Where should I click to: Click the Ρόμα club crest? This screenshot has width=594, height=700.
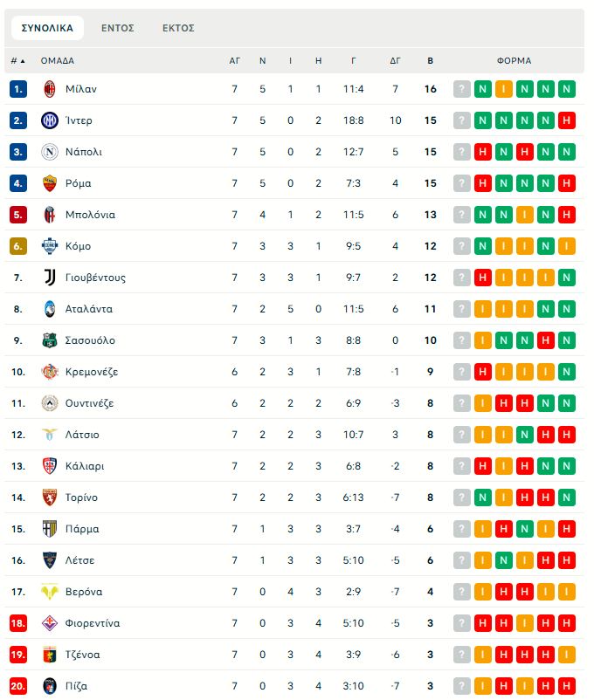point(49,183)
